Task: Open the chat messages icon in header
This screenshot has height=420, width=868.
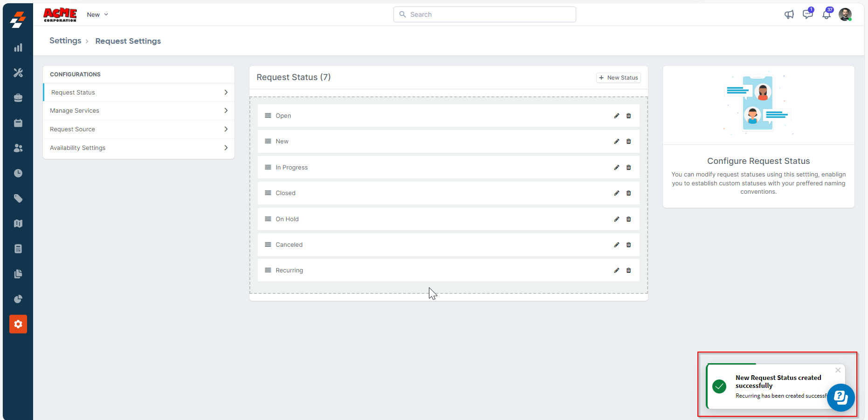Action: 807,15
